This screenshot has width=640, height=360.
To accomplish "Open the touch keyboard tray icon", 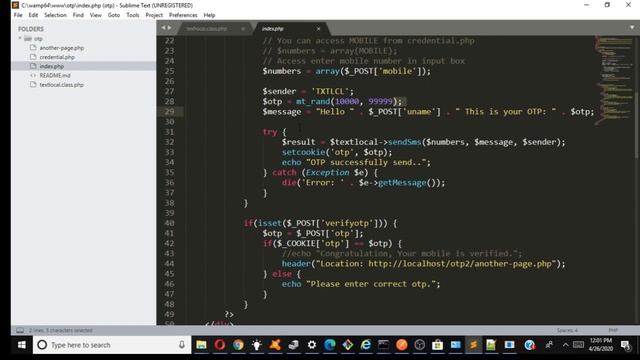I will coord(578,345).
